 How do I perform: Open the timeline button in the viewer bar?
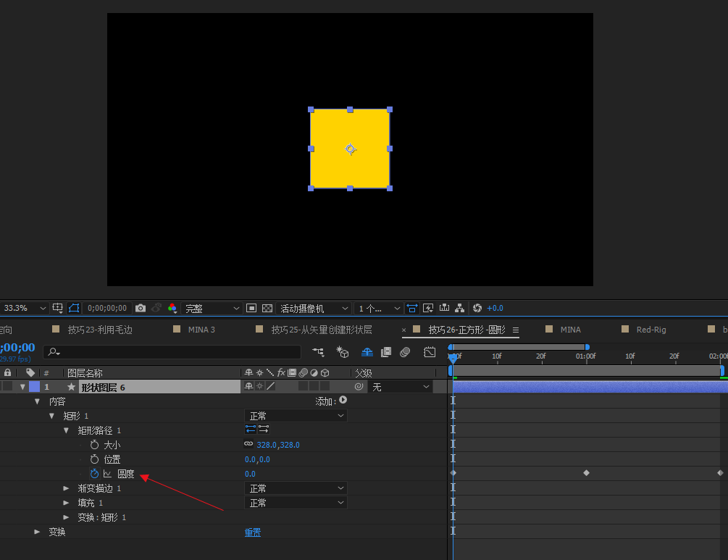444,307
